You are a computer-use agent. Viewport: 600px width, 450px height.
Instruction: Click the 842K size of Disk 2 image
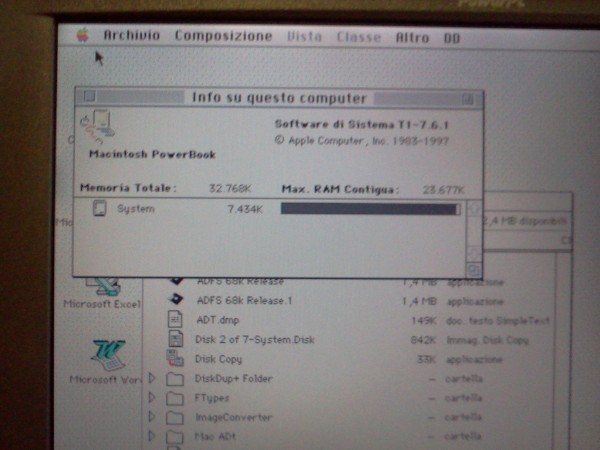tap(423, 340)
